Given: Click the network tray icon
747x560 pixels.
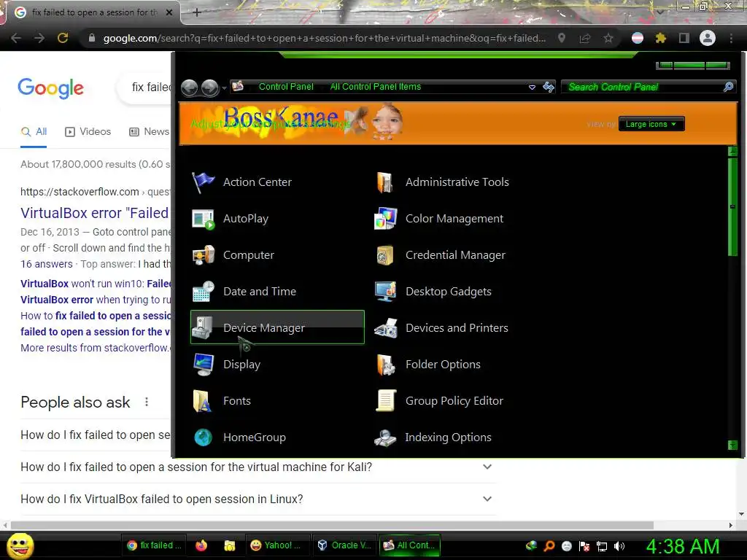Looking at the screenshot, I should [602, 546].
